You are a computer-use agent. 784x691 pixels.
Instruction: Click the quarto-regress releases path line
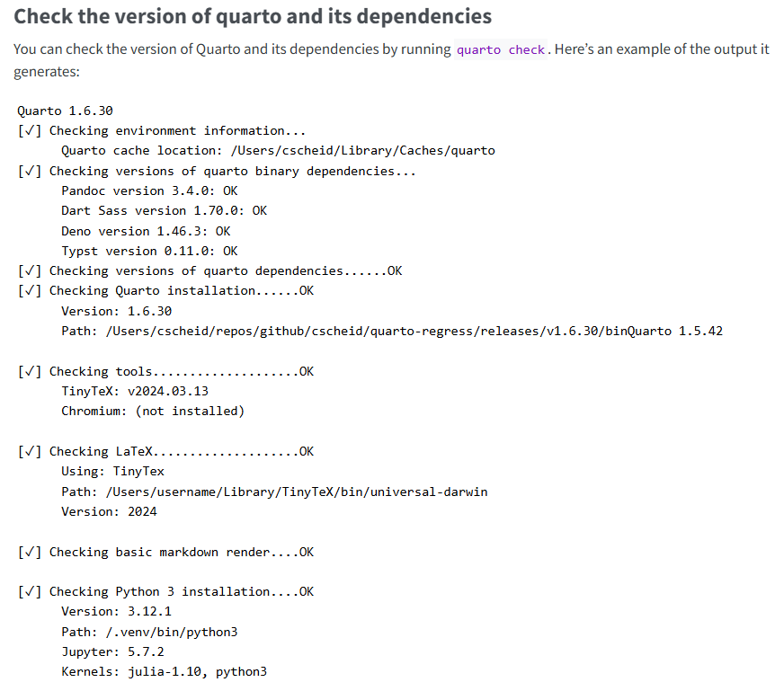[391, 331]
